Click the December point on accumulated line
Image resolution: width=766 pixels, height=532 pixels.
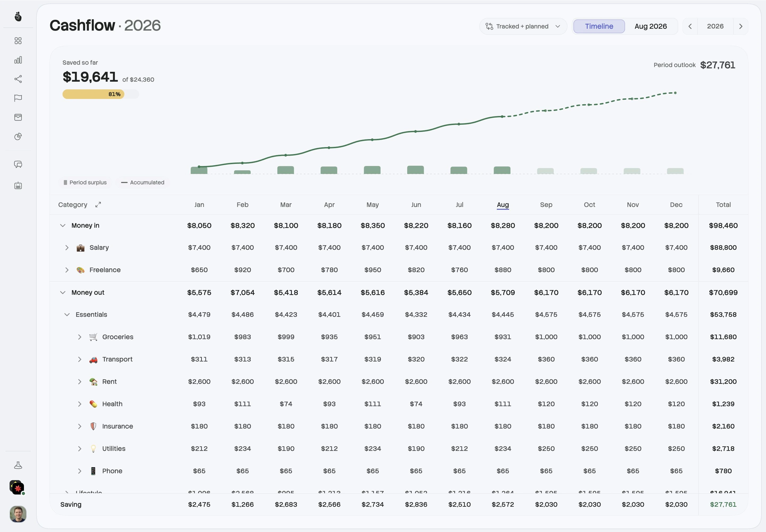coord(675,93)
